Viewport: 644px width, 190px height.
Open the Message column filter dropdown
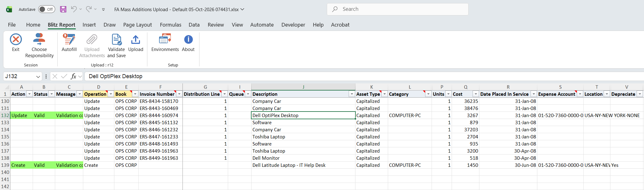coord(80,94)
